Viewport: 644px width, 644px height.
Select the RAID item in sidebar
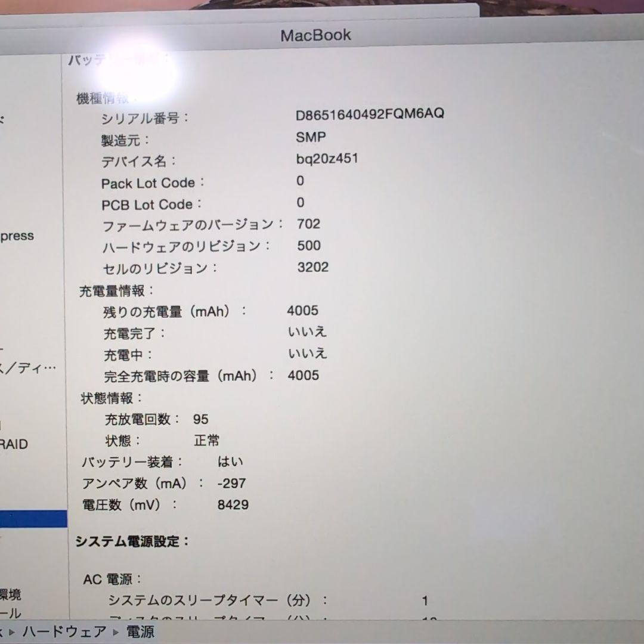(14, 444)
